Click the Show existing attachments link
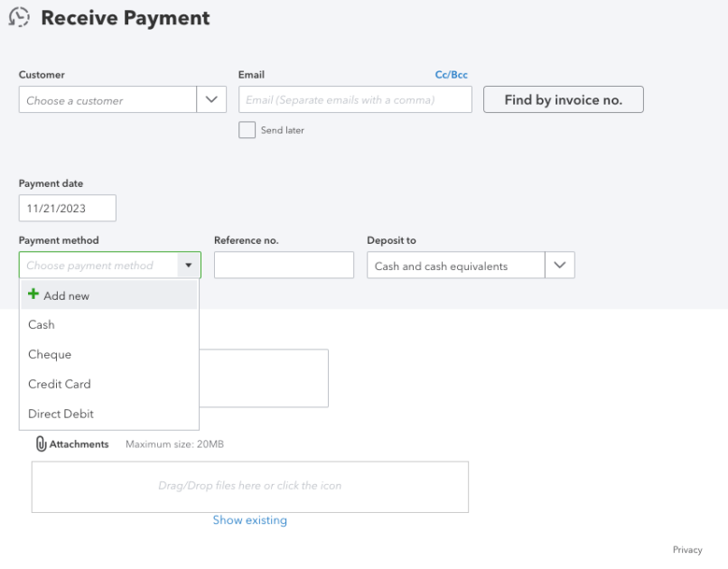 pyautogui.click(x=250, y=520)
